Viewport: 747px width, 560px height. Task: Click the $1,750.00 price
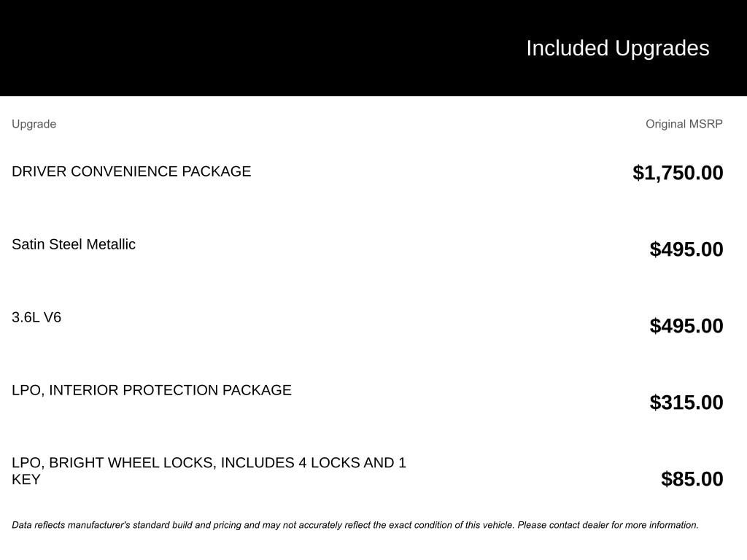(678, 173)
